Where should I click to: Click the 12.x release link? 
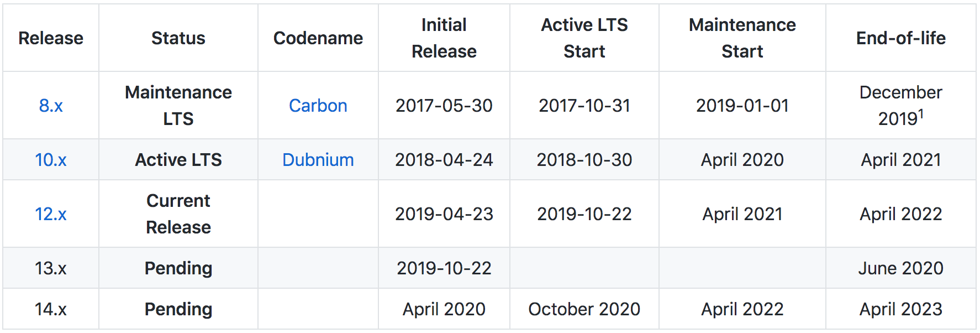tap(51, 214)
